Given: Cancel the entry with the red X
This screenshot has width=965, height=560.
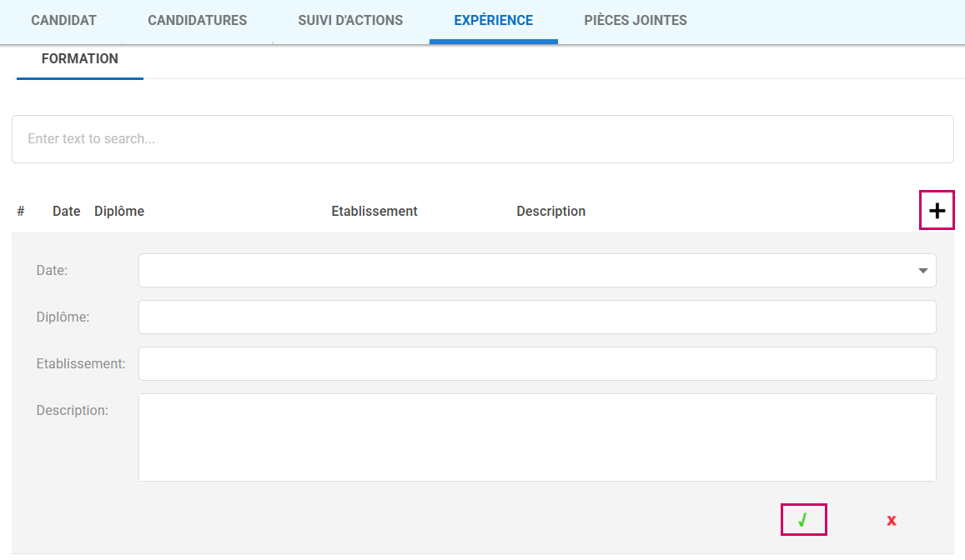Looking at the screenshot, I should [891, 521].
